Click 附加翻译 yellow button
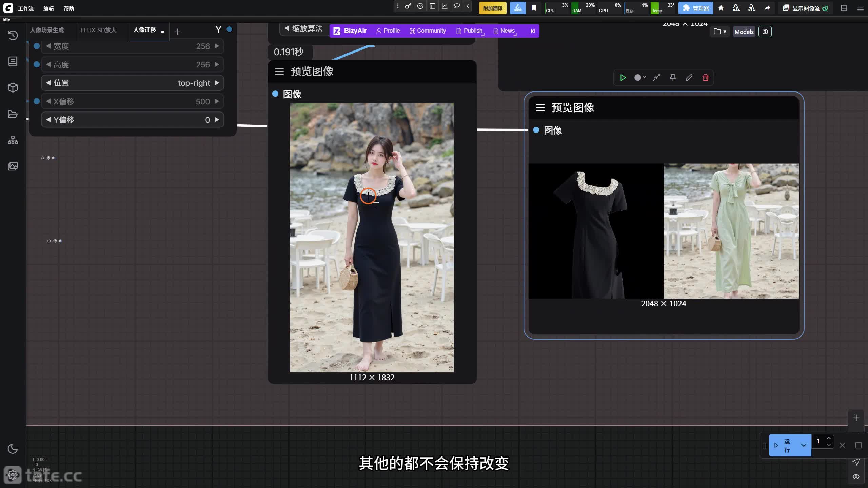 tap(493, 8)
